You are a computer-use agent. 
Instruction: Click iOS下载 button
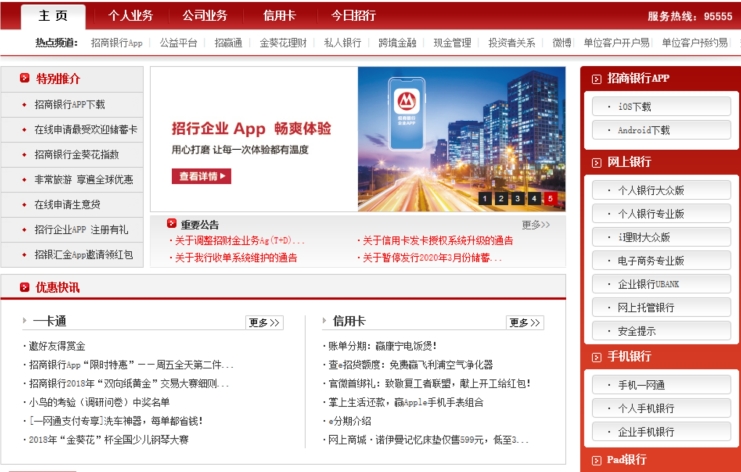[661, 107]
